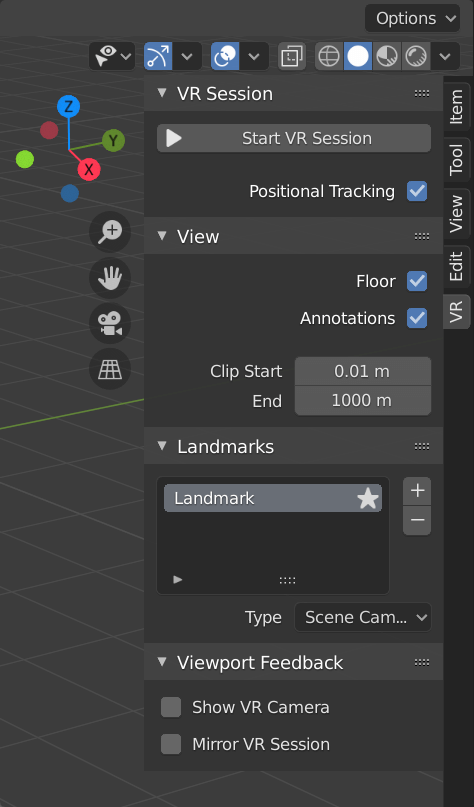The width and height of the screenshot is (474, 807).
Task: Open the landmark Type Scene Camera dropdown
Action: tap(362, 617)
